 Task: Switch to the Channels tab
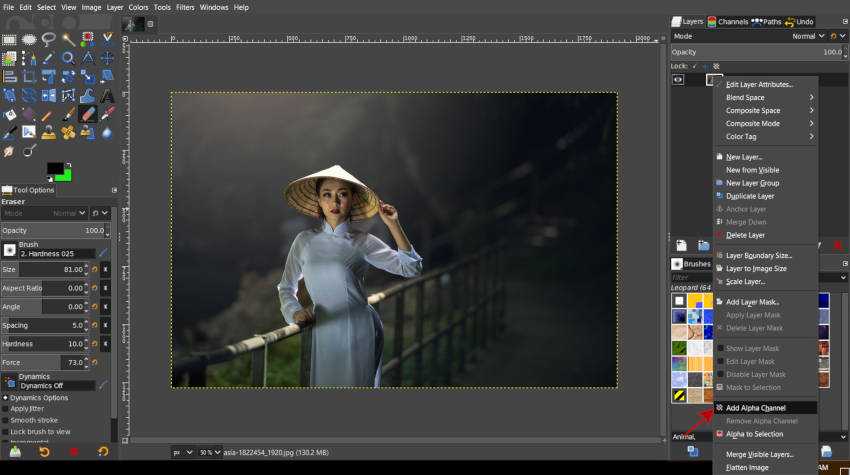click(727, 21)
